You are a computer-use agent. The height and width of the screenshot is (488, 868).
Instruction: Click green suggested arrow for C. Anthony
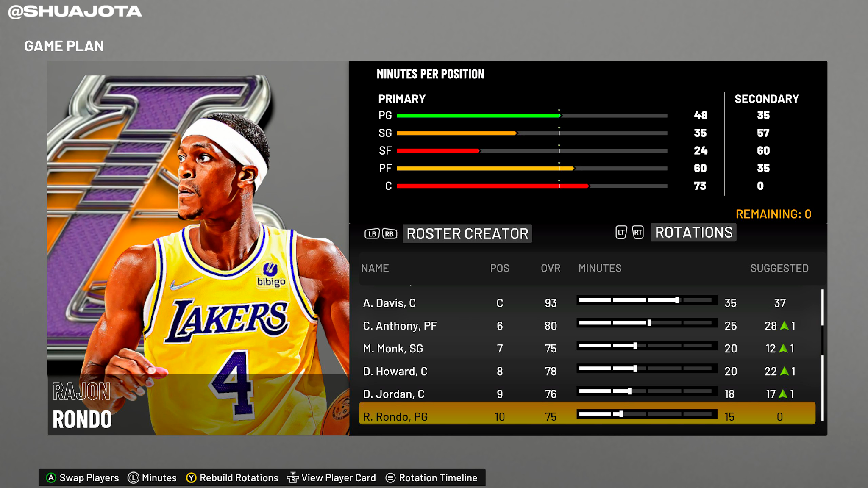coord(784,326)
